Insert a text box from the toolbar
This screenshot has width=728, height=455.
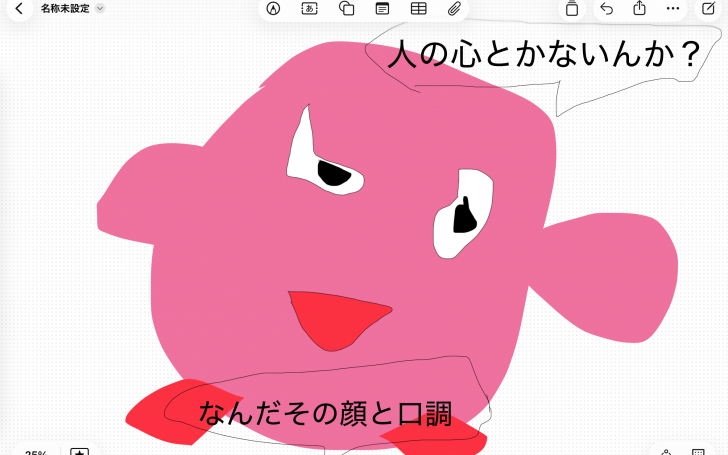tap(309, 8)
